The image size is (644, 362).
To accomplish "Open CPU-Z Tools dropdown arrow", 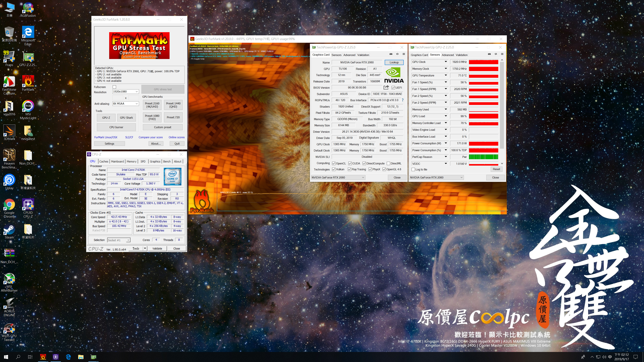I will tap(145, 248).
